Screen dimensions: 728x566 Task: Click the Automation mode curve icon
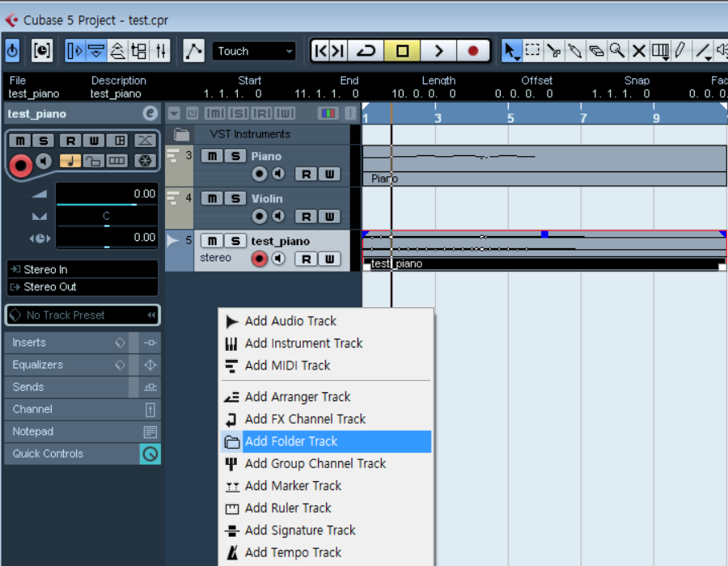pyautogui.click(x=193, y=51)
